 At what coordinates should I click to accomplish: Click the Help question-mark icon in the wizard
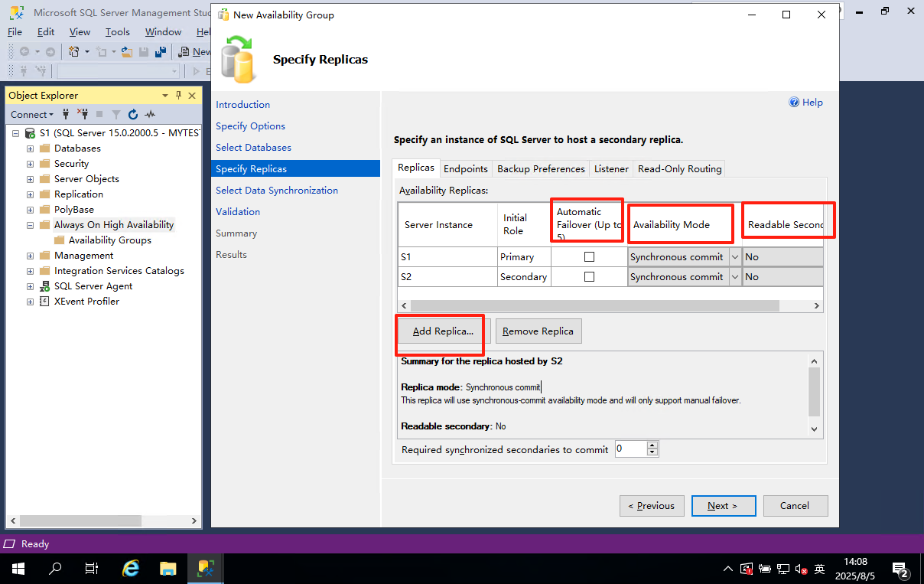pos(794,102)
